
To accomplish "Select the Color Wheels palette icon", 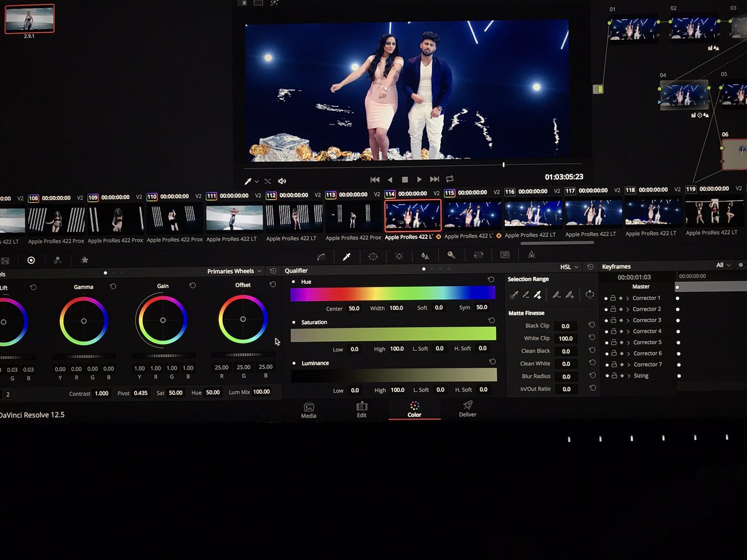I will (31, 260).
